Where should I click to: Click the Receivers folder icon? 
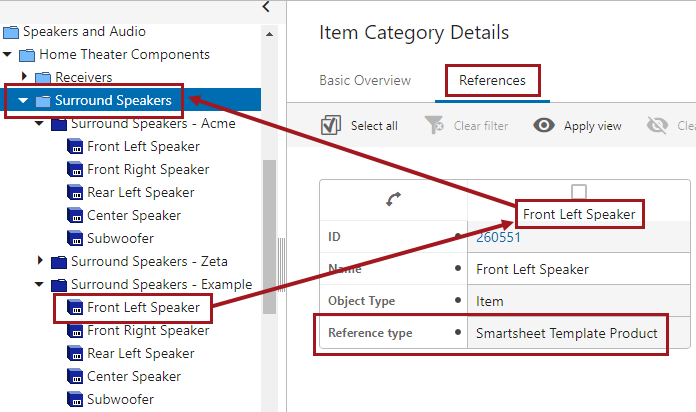click(43, 77)
